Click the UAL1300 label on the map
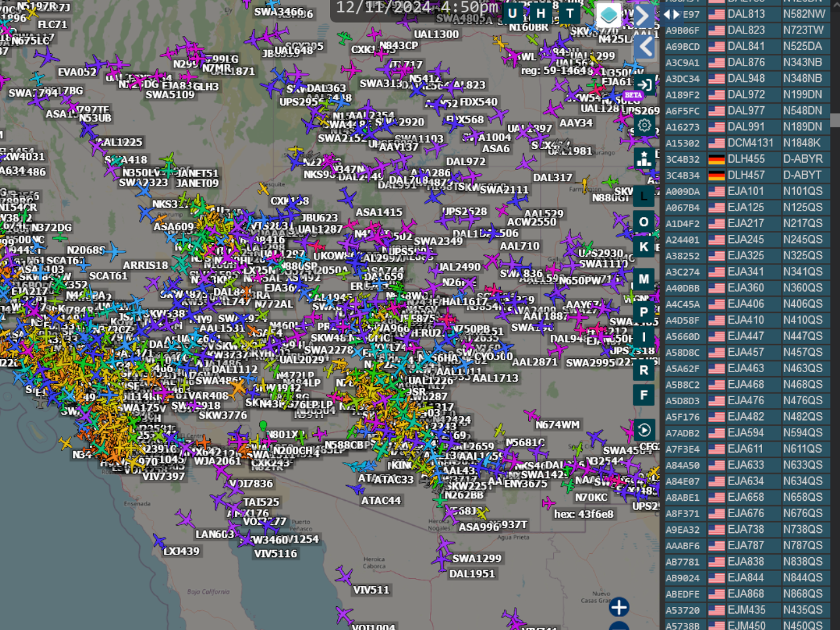 [436, 34]
